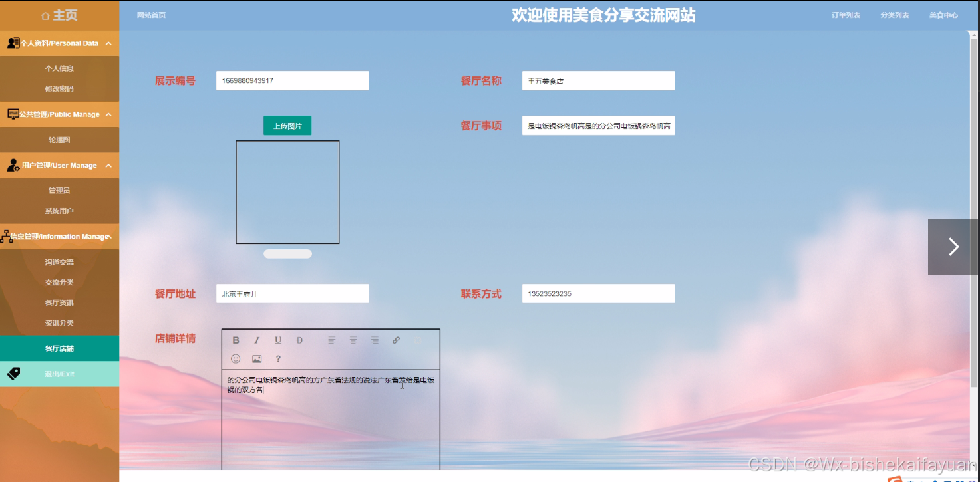Click the Public Manage monitor icon

[13, 114]
